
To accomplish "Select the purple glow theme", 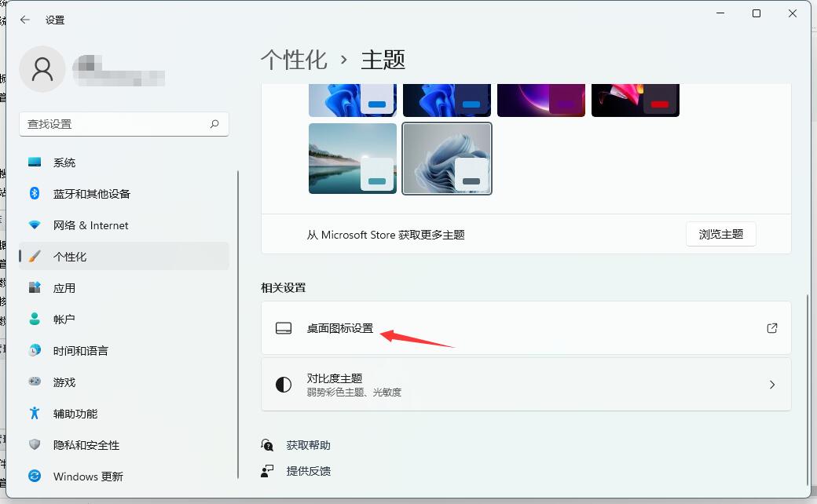I will pyautogui.click(x=541, y=100).
